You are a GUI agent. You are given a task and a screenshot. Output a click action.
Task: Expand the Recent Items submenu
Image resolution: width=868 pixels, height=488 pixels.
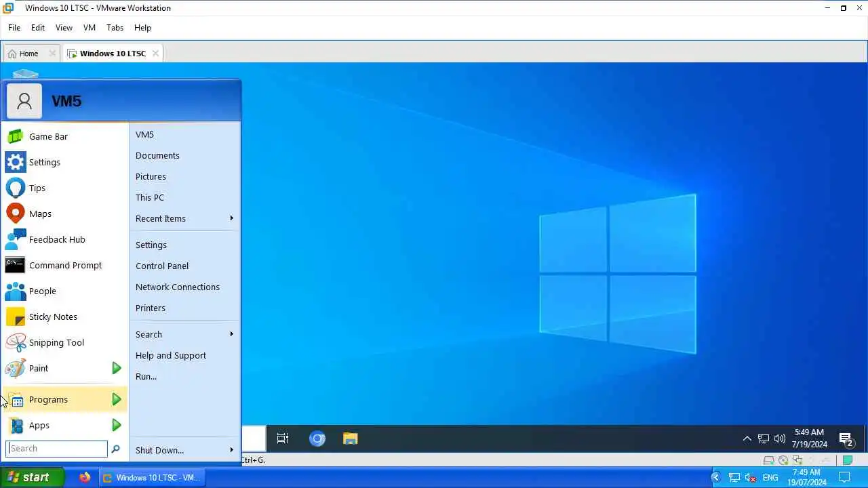231,218
